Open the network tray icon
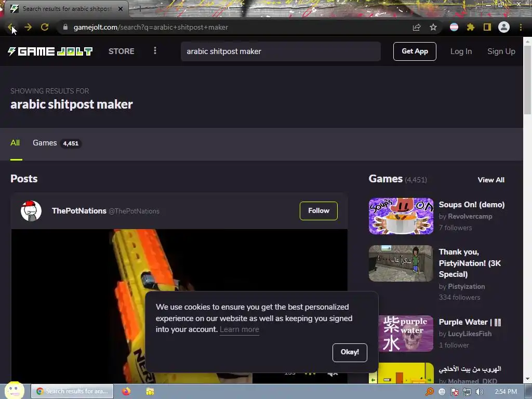This screenshot has width=532, height=399. [467, 392]
